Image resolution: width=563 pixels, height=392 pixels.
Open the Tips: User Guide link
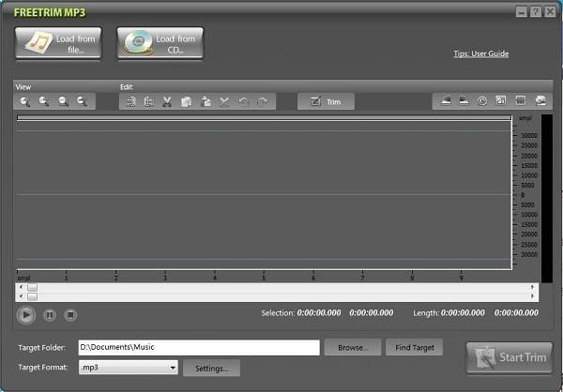coord(480,53)
